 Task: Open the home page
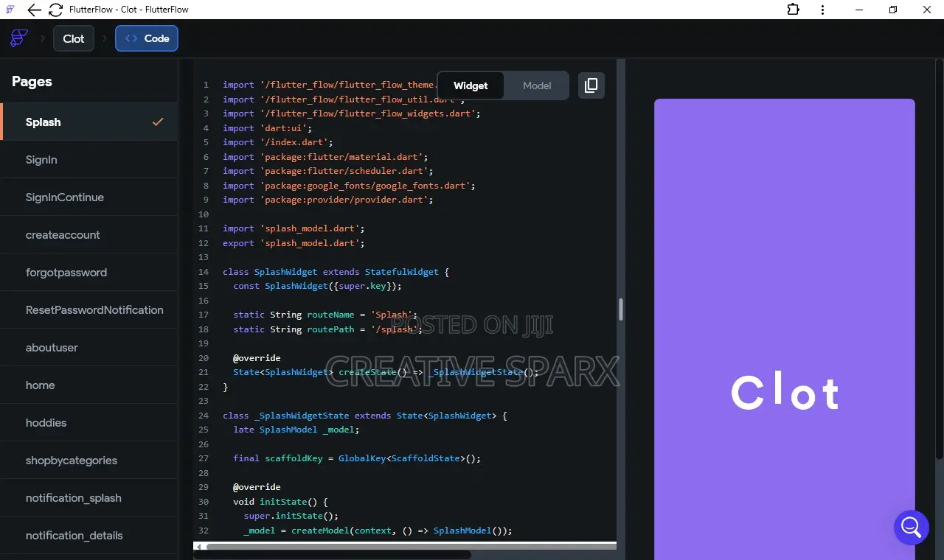click(89, 385)
